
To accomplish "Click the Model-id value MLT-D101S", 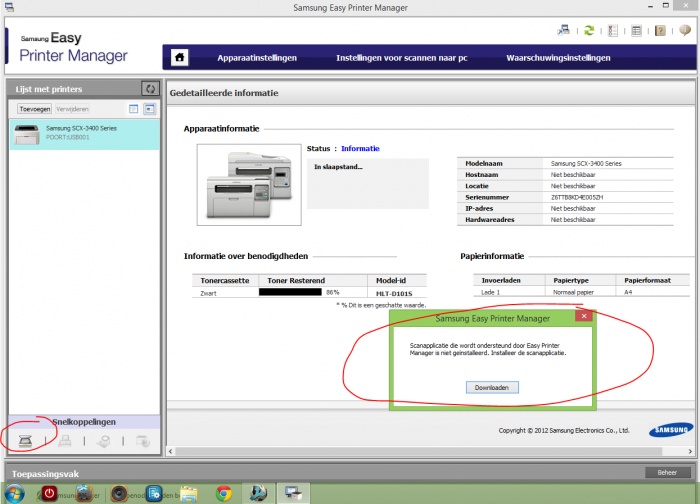I will coord(394,294).
